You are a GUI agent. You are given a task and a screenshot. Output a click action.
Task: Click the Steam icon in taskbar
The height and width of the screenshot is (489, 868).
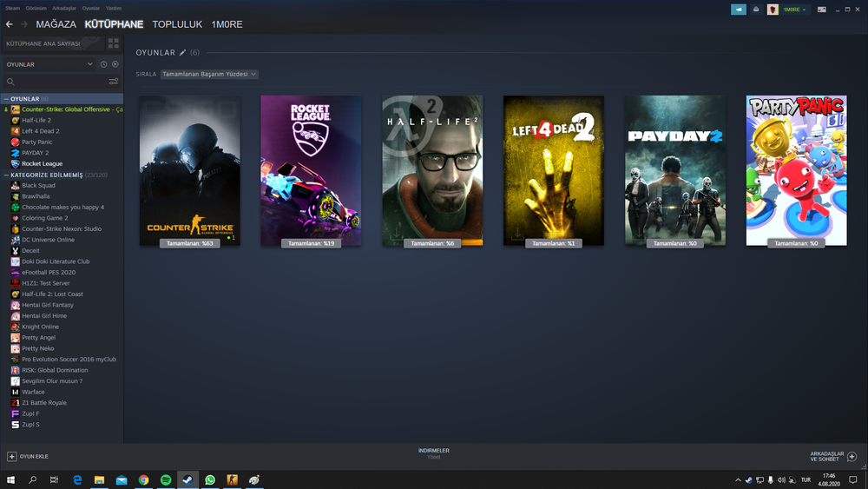click(187, 479)
